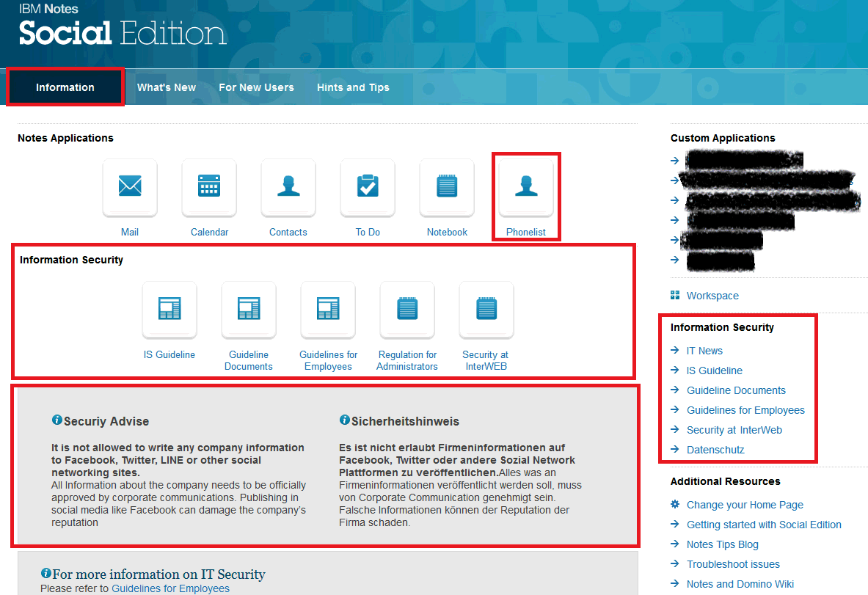This screenshot has width=868, height=595.
Task: Open the Notes Tips Blog link
Action: [x=722, y=544]
